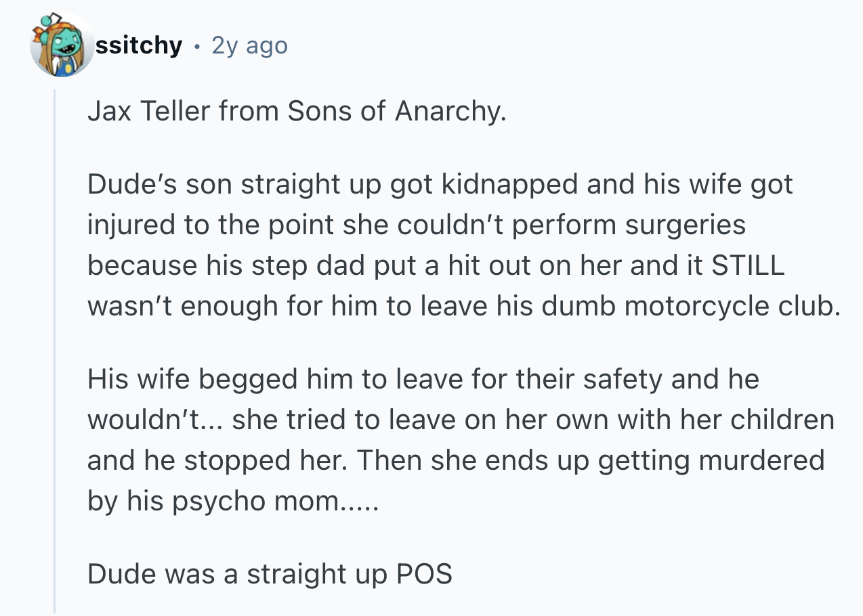Image resolution: width=863 pixels, height=616 pixels.
Task: Click the line 'Jax Teller from Sons of Anarchy.'
Action: 297,111
